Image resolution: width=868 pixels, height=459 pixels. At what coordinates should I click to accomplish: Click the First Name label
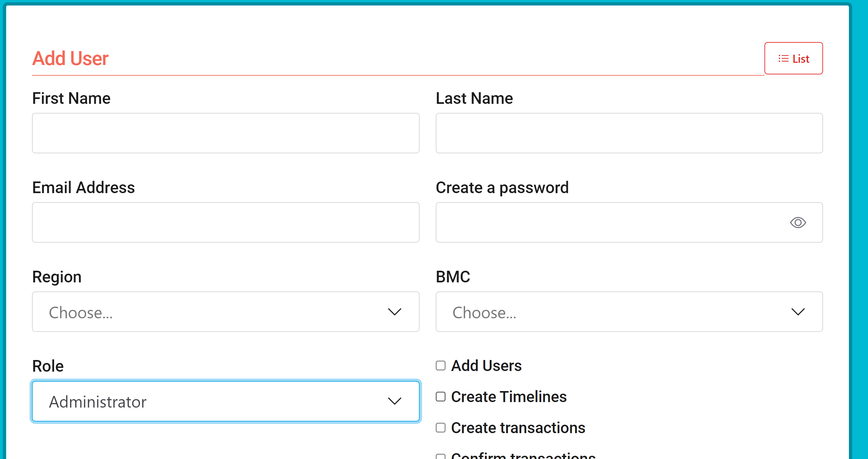(x=71, y=98)
